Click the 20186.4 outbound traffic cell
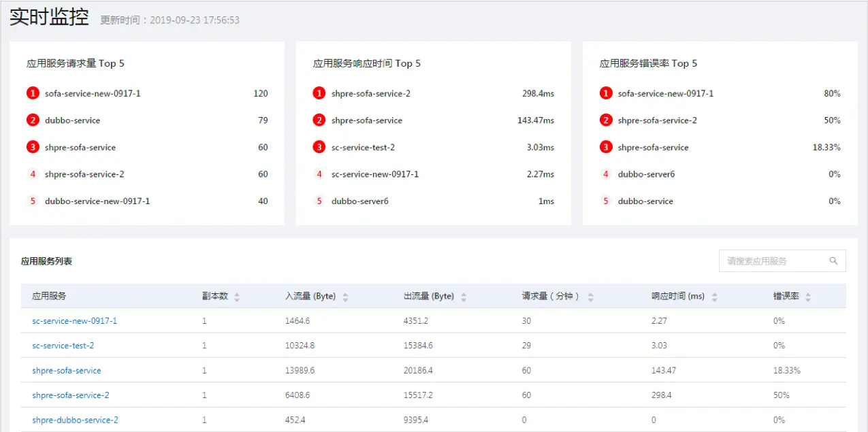This screenshot has width=868, height=432. 418,371
